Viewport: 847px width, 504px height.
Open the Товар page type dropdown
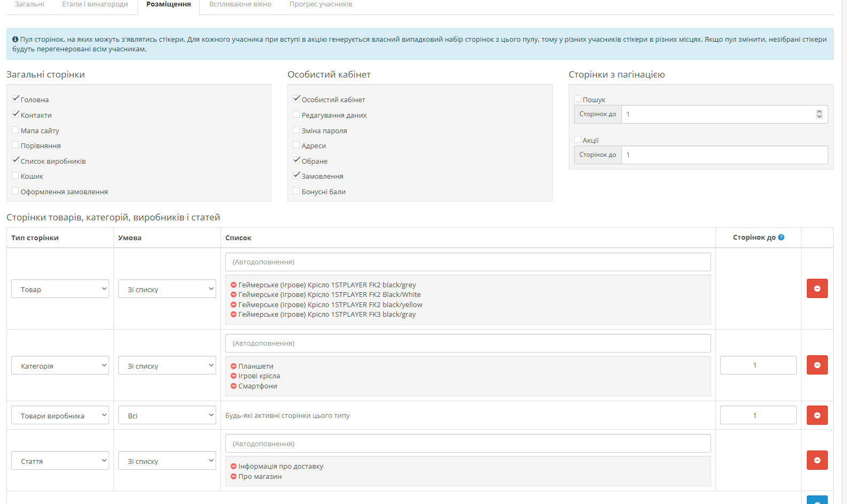click(60, 289)
